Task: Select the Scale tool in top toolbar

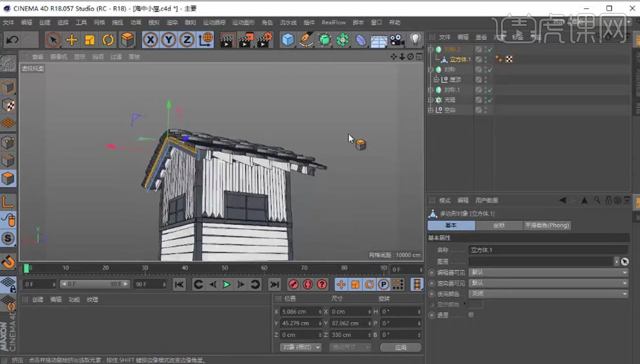Action: 90,40
